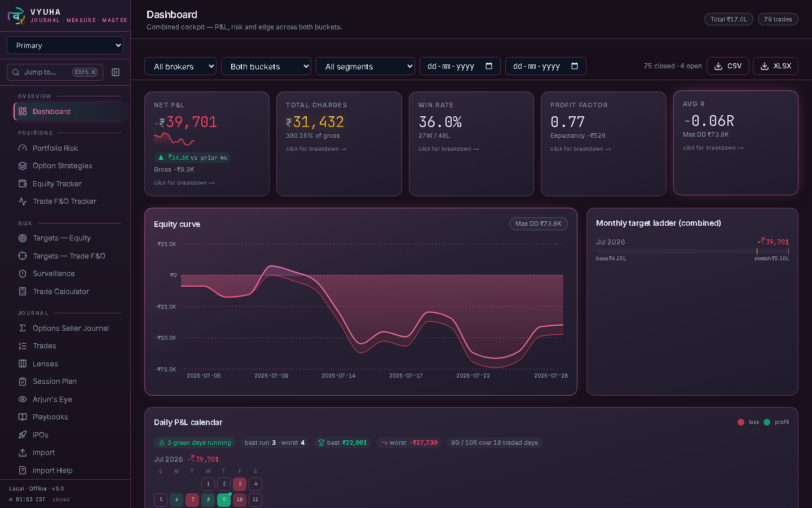The width and height of the screenshot is (812, 508).
Task: Open Net P&L click for breakdown link
Action: click(x=184, y=183)
